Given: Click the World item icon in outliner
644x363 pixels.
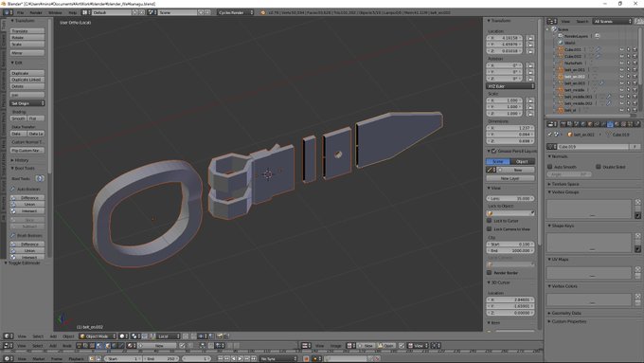Looking at the screenshot, I should tap(561, 43).
